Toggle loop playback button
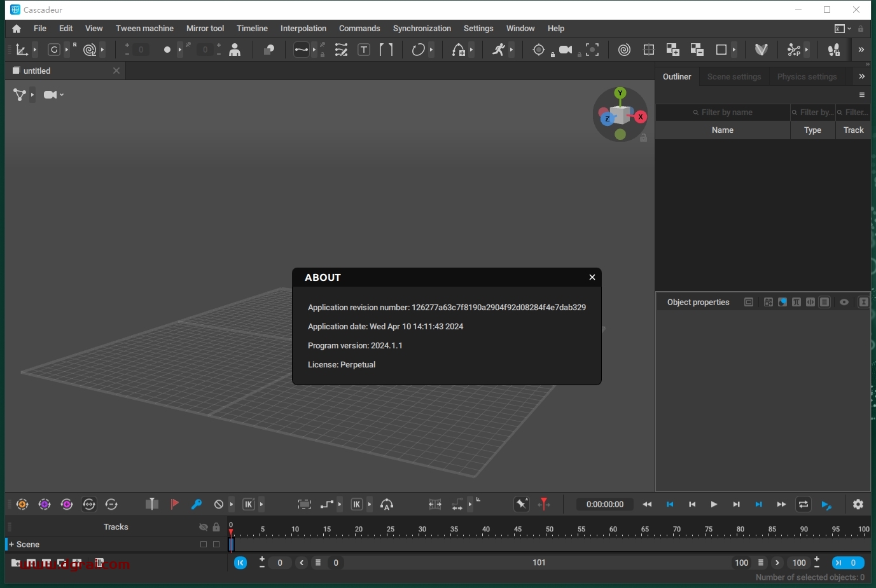876x588 pixels. [x=803, y=504]
